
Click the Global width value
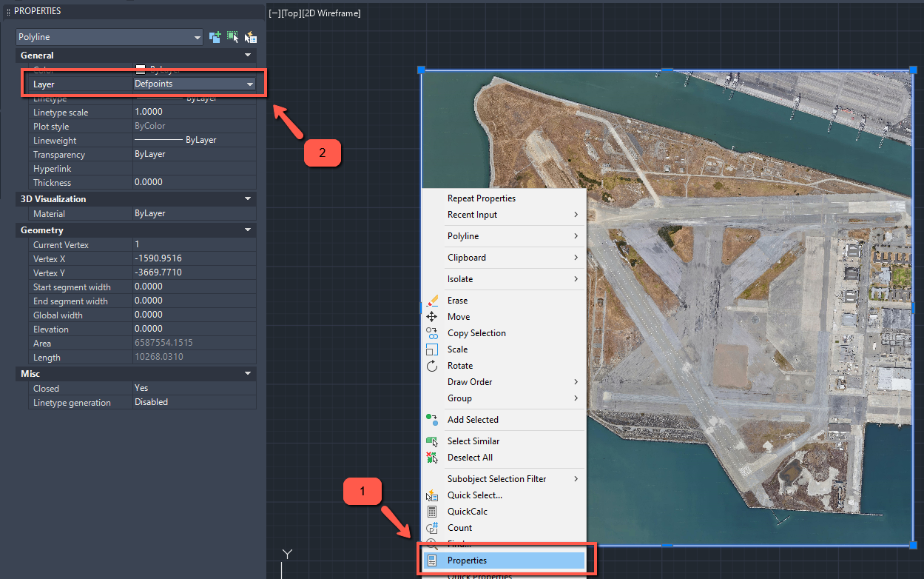195,315
